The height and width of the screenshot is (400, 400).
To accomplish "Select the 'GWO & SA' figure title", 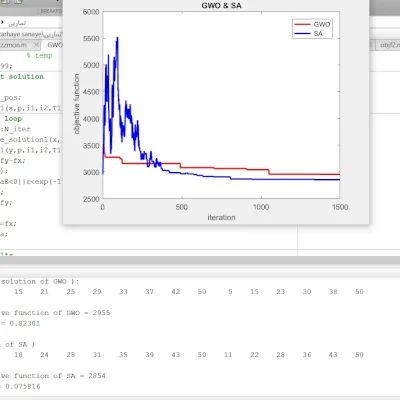I will (x=221, y=5).
